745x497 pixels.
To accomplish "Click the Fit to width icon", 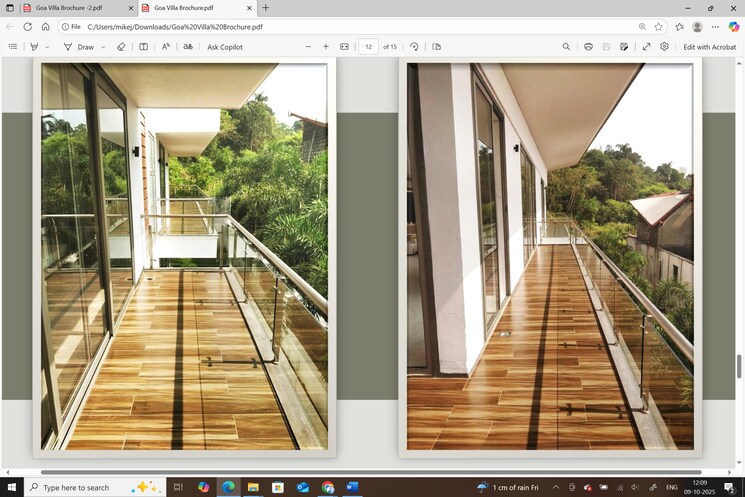I will click(x=344, y=47).
